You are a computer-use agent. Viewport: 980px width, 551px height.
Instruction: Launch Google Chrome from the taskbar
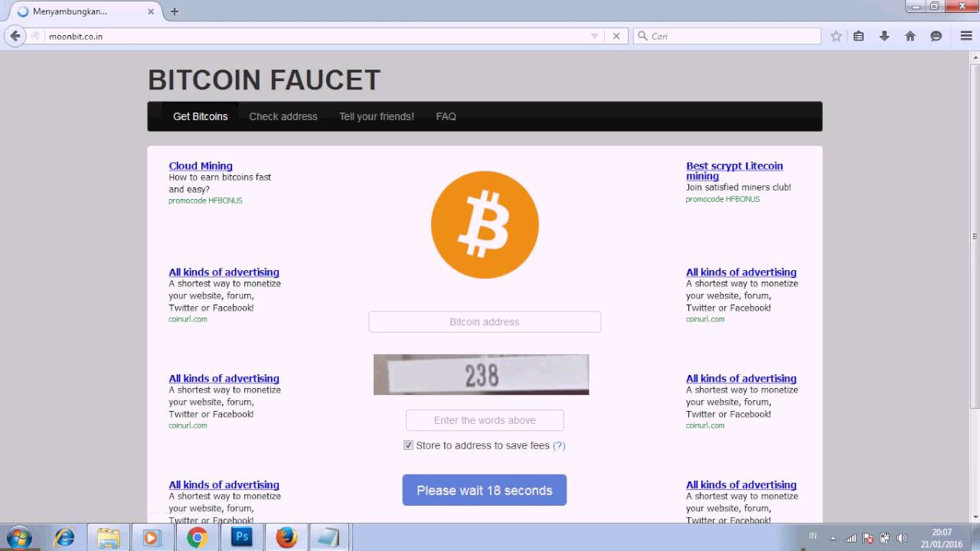point(197,538)
